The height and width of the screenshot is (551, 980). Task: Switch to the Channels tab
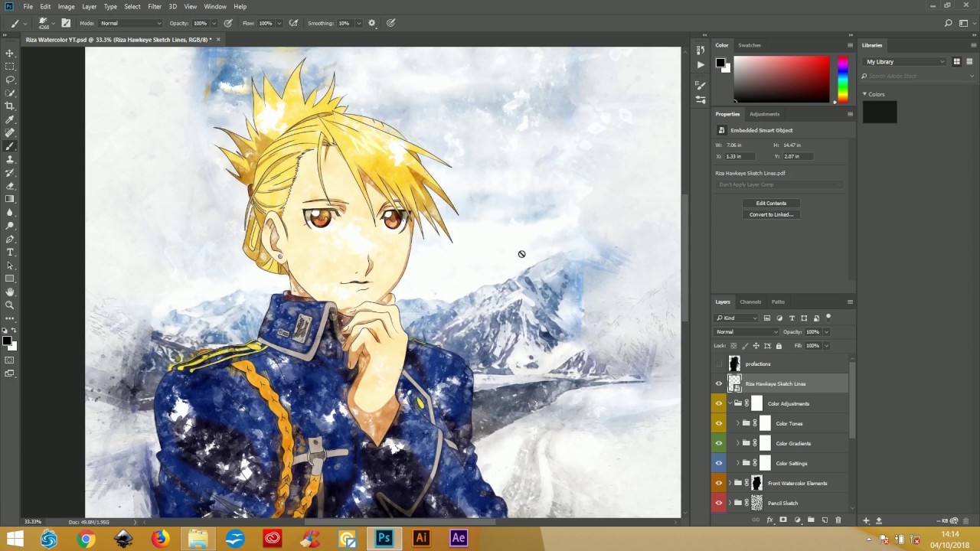[x=750, y=302]
